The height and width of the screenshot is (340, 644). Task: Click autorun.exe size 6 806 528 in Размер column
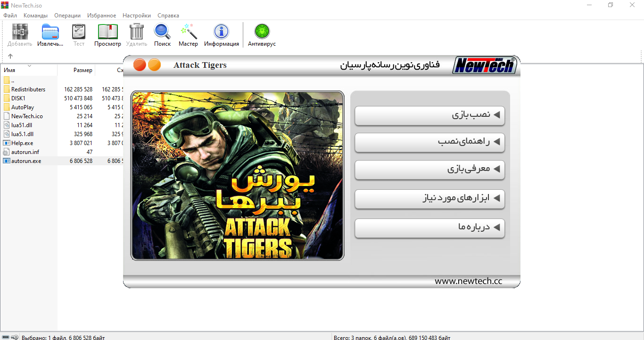pos(80,161)
